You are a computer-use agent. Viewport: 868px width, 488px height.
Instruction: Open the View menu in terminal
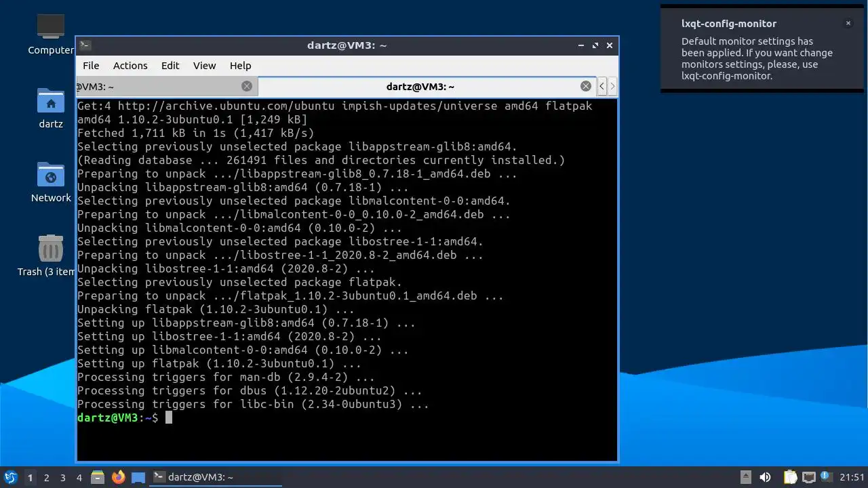coord(204,66)
